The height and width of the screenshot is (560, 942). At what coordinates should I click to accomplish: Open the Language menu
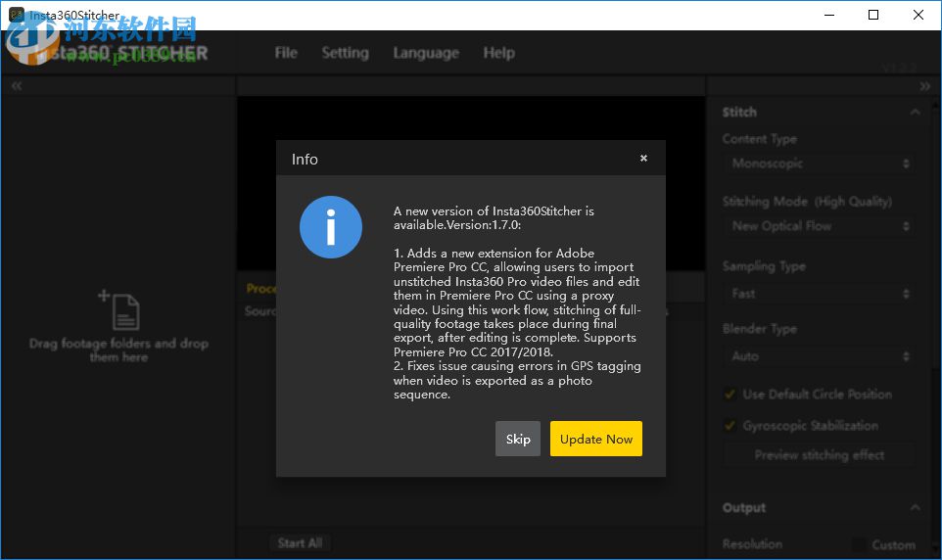(426, 53)
